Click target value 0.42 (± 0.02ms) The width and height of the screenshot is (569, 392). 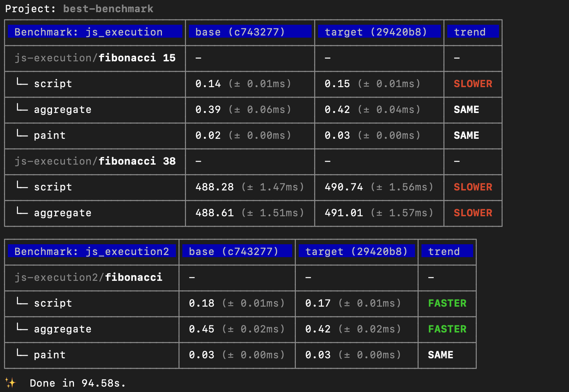(x=353, y=329)
